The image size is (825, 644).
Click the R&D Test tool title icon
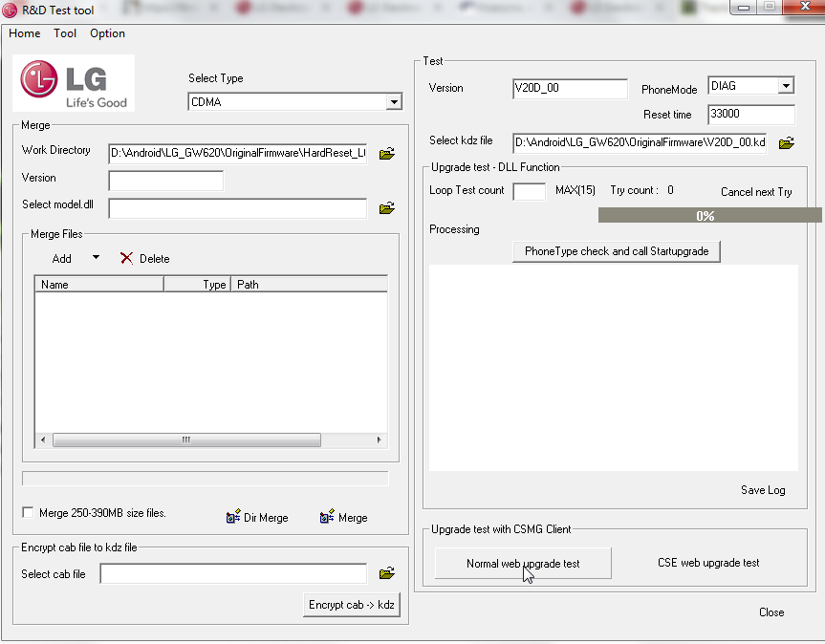coord(10,10)
